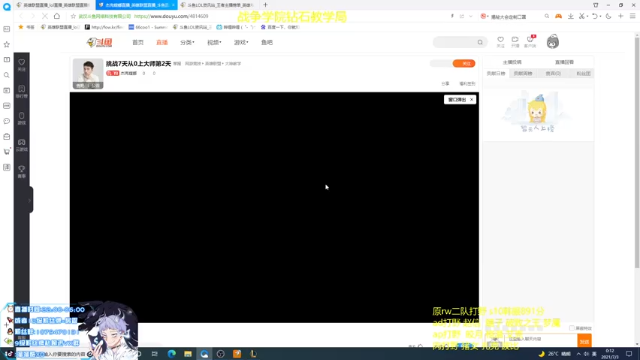Switch to the right tab in chat panel header
Screen dimensions: 640x360
(x=564, y=62)
